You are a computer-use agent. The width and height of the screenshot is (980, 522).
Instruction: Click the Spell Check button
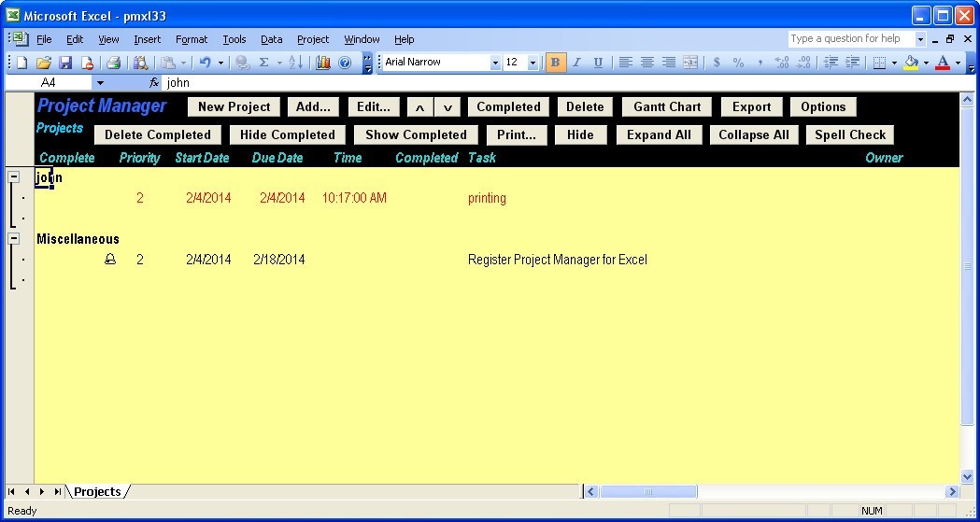850,134
